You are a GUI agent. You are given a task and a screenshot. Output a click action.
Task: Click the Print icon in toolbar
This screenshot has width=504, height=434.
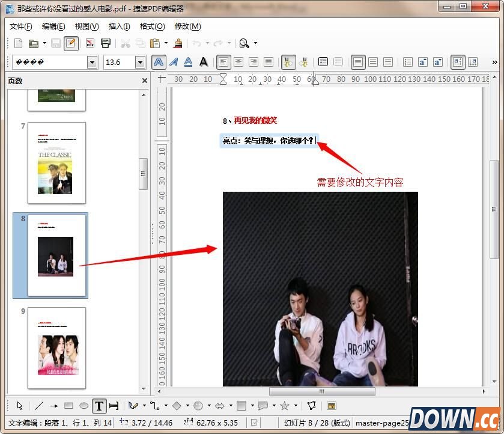pyautogui.click(x=106, y=43)
